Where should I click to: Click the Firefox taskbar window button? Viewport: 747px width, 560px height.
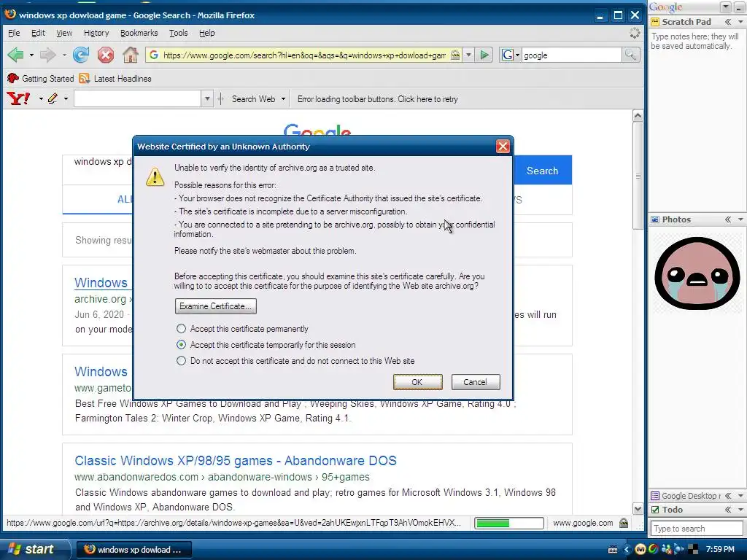[134, 550]
